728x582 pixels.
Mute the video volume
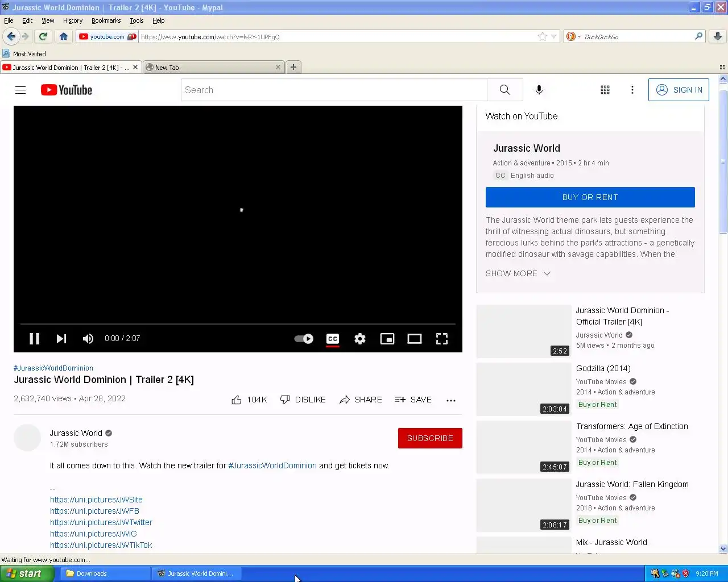(88, 339)
